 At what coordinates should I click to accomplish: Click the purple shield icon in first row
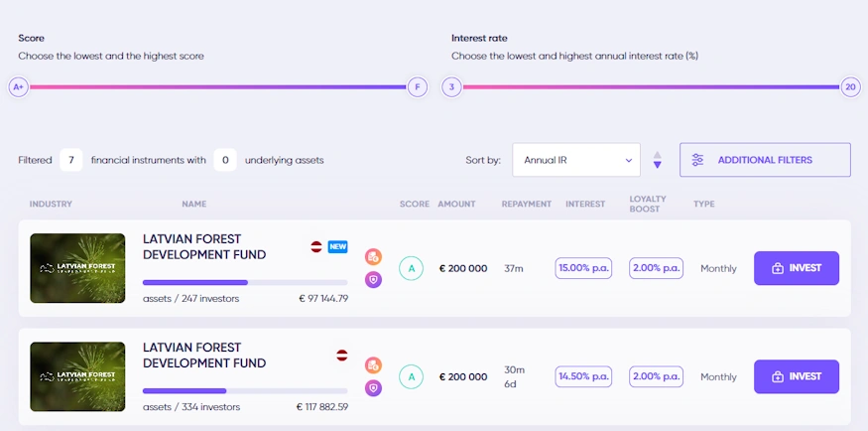tap(373, 279)
